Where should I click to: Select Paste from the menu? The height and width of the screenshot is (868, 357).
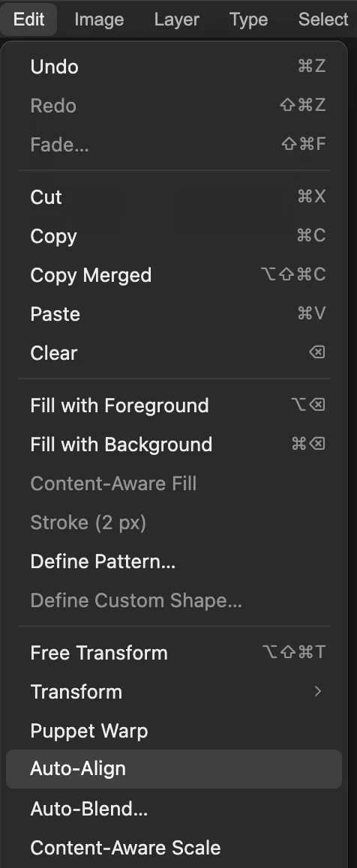click(x=174, y=314)
